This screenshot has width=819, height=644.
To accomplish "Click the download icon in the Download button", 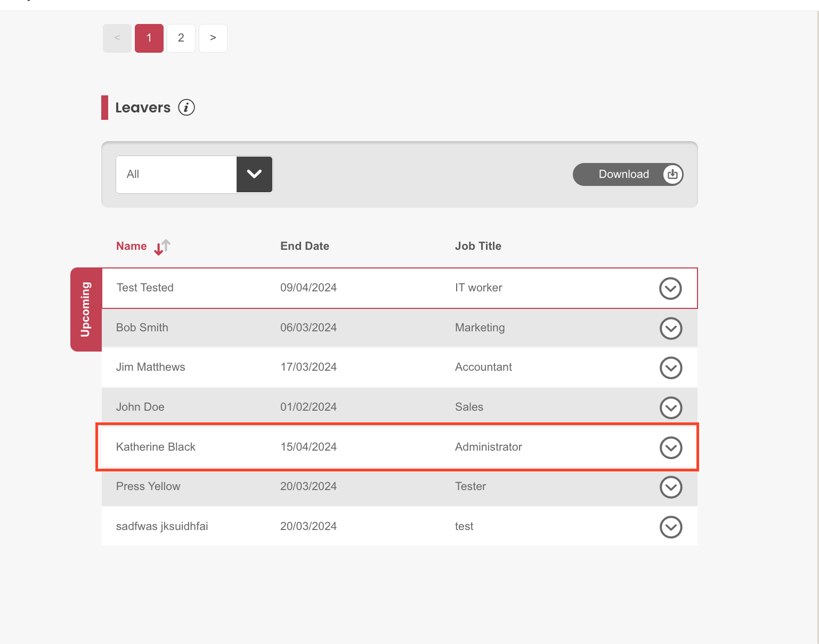I will point(672,174).
